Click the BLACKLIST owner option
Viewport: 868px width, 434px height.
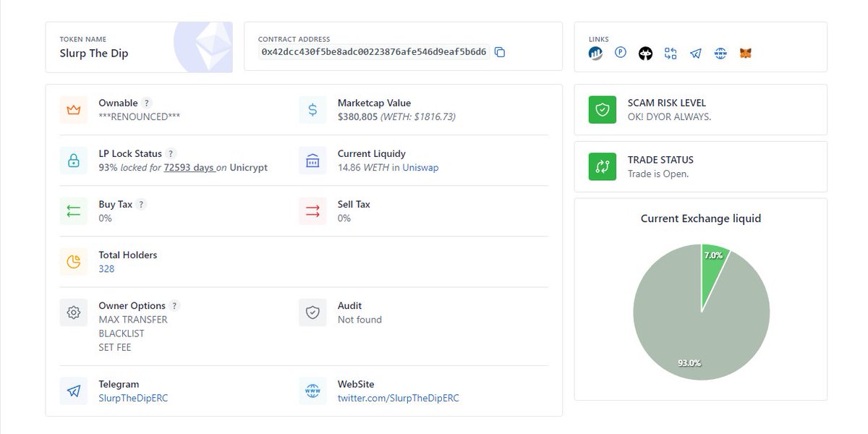[122, 333]
